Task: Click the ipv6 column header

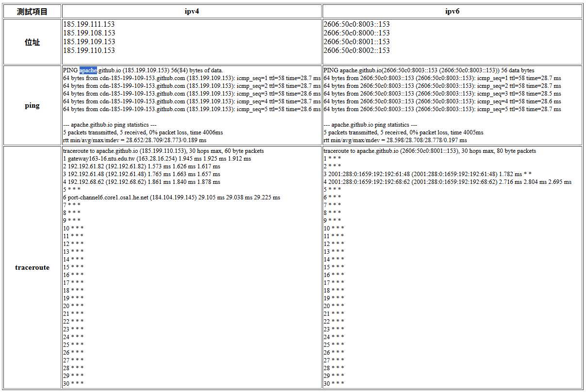Action: (x=452, y=12)
